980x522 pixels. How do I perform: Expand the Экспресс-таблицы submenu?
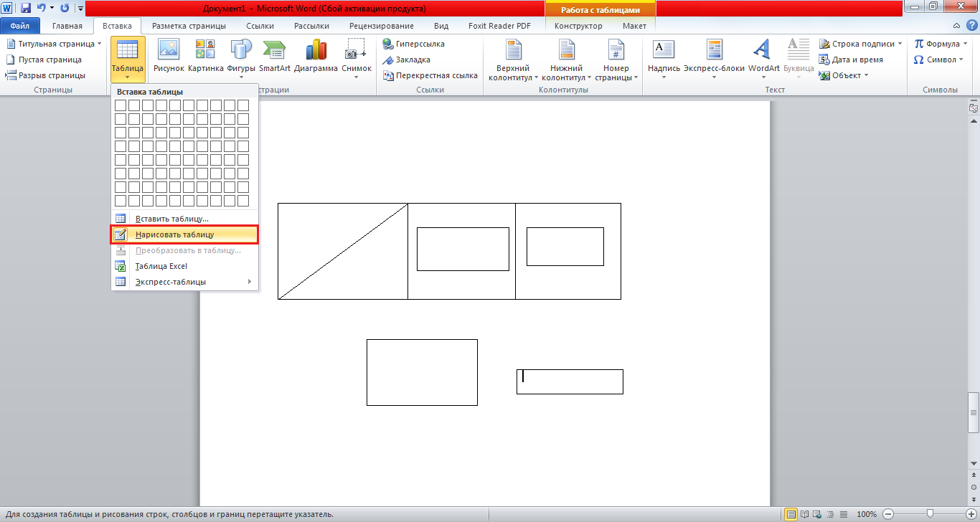point(184,282)
